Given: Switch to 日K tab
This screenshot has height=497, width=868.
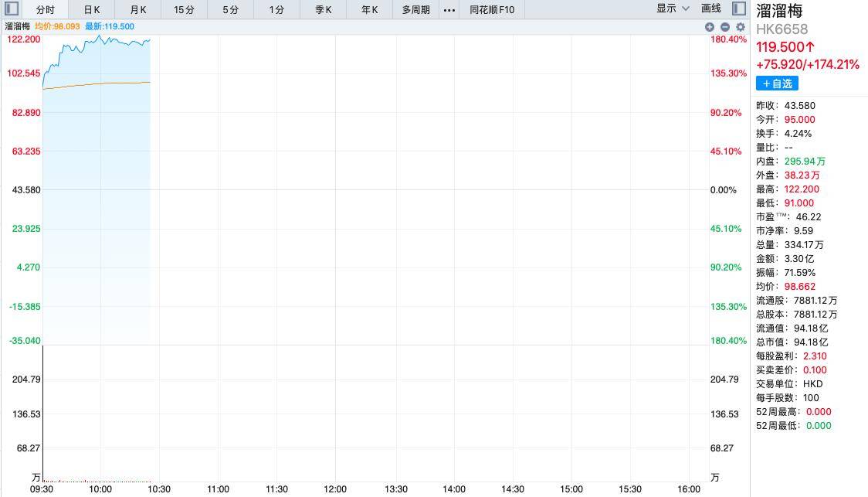Looking at the screenshot, I should click(x=92, y=10).
